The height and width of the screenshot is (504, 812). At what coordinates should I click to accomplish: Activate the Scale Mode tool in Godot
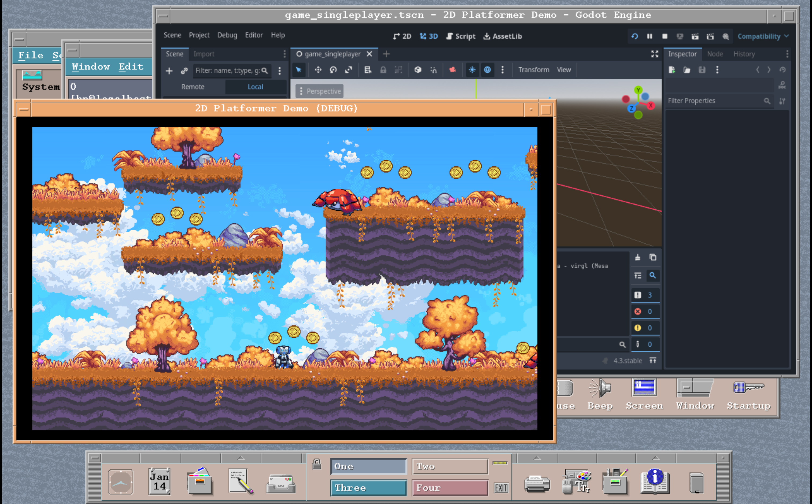pyautogui.click(x=348, y=70)
